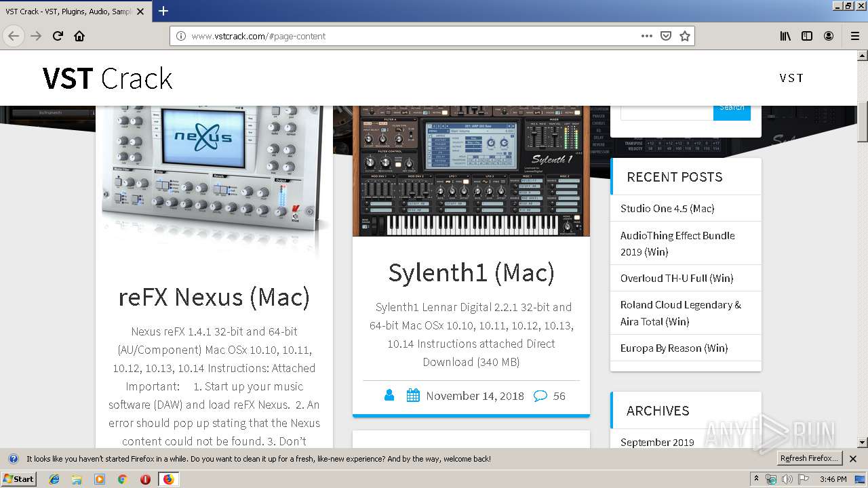
Task: Go back with the browser back arrow
Action: point(14,36)
